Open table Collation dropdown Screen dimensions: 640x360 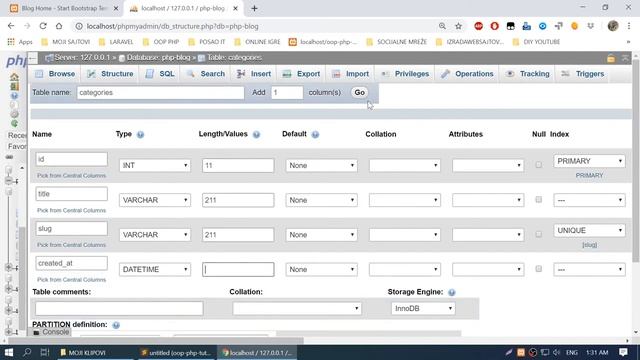point(297,309)
